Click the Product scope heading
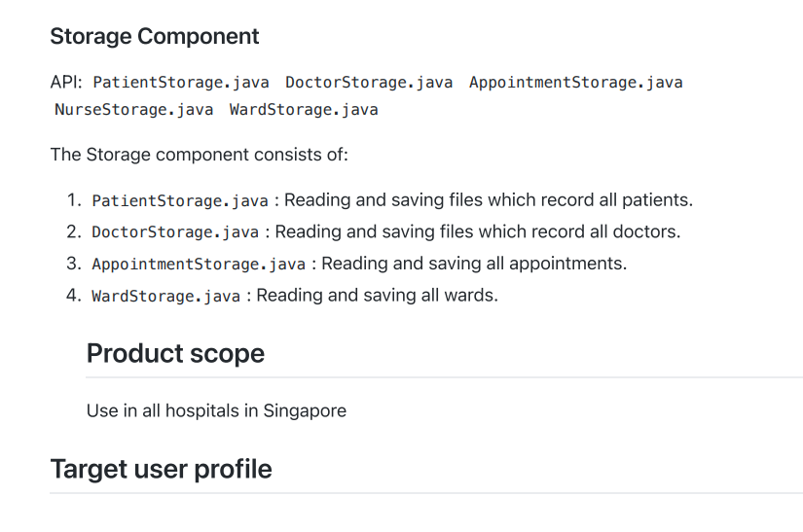 click(175, 353)
